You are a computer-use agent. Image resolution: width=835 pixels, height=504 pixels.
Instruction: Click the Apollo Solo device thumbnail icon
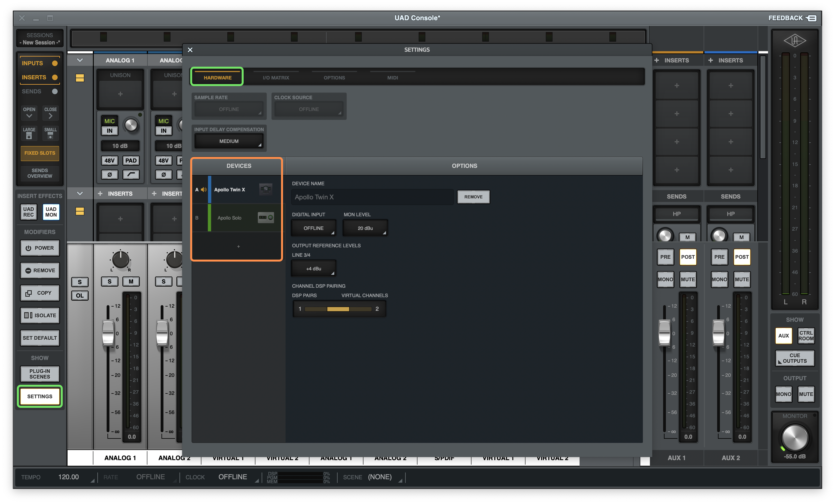pyautogui.click(x=266, y=217)
